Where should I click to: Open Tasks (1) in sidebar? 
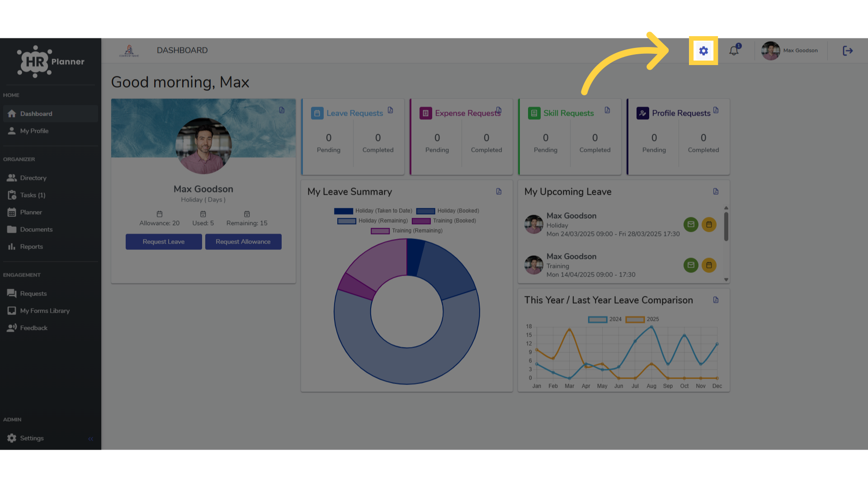pyautogui.click(x=50, y=195)
